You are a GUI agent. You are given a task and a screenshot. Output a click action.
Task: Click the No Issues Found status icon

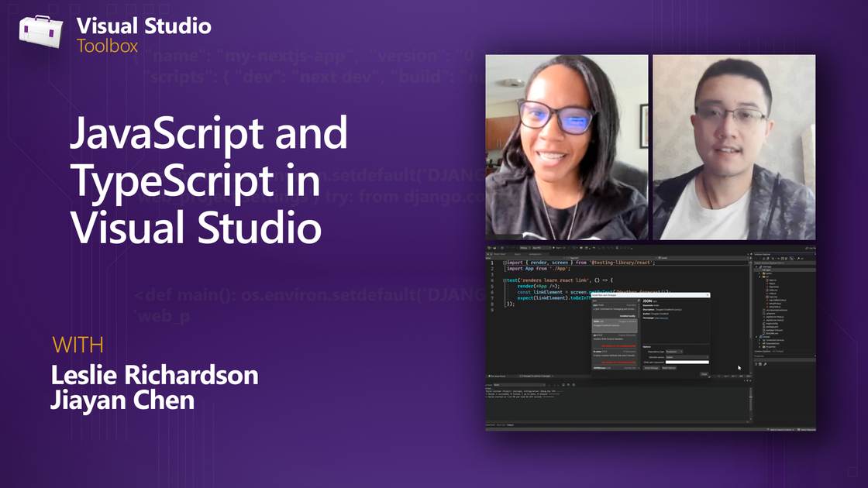[x=491, y=376]
